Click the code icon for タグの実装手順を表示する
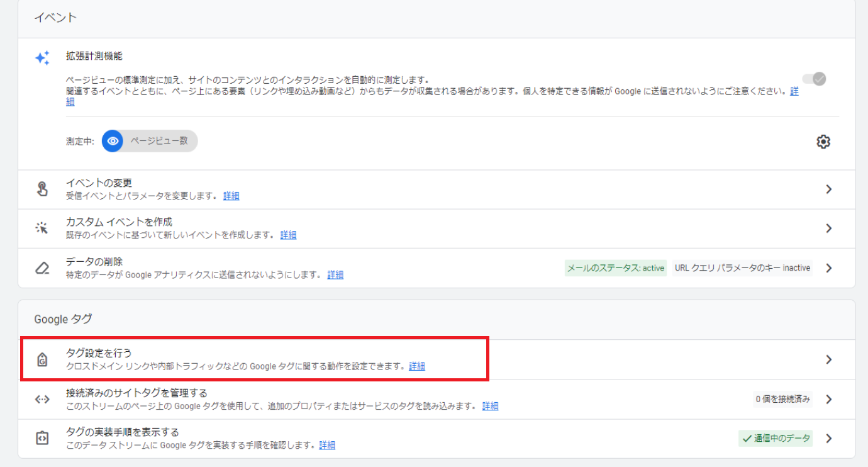Viewport: 868px width, 467px height. click(x=42, y=438)
